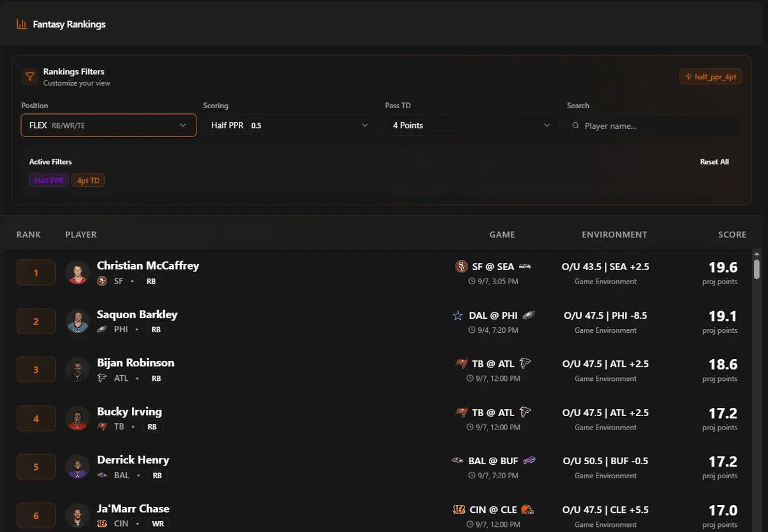Click the Falcons logo under Bijan Robinson
The height and width of the screenshot is (532, 768).
[102, 378]
